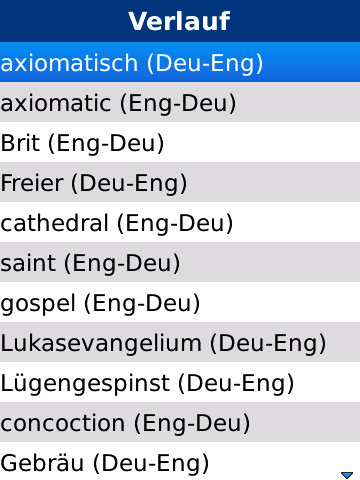Click the blue scroll-down arrow indicator

click(347, 475)
